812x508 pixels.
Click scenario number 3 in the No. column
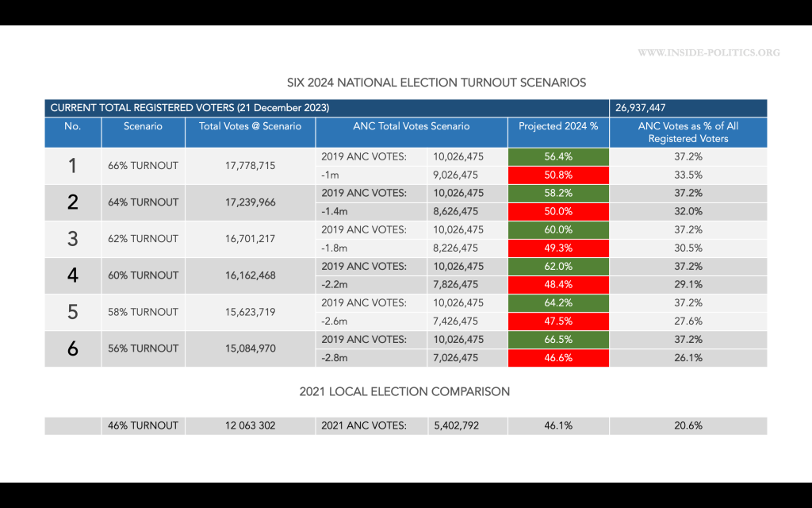point(73,239)
